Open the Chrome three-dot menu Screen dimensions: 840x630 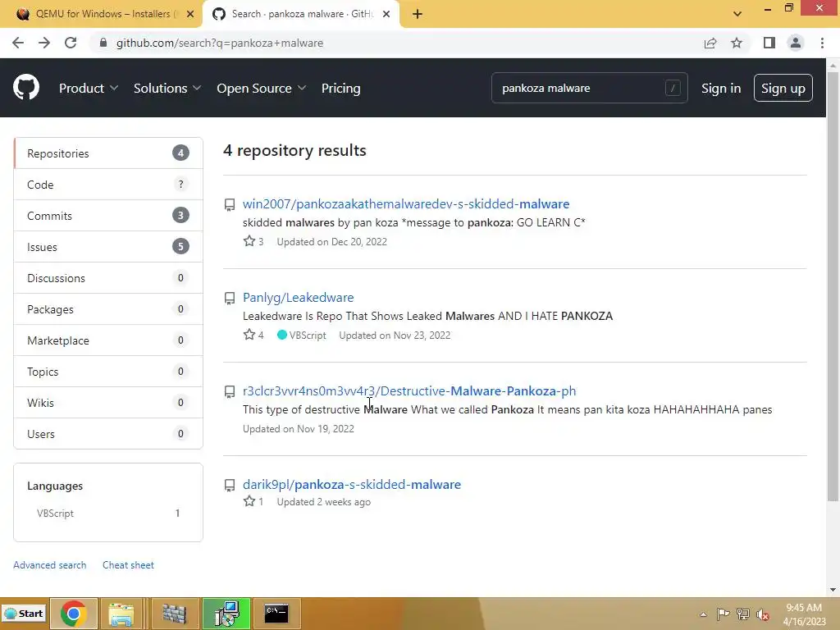click(x=822, y=43)
